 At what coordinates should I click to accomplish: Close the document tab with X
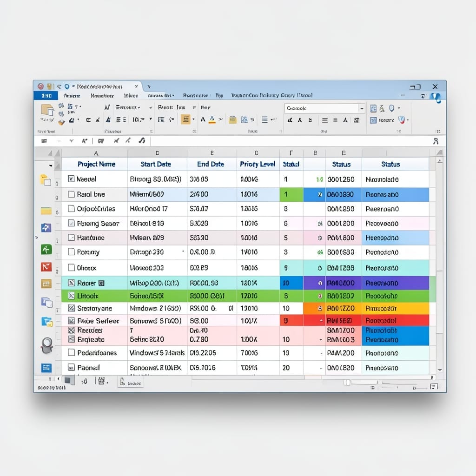coord(136,86)
